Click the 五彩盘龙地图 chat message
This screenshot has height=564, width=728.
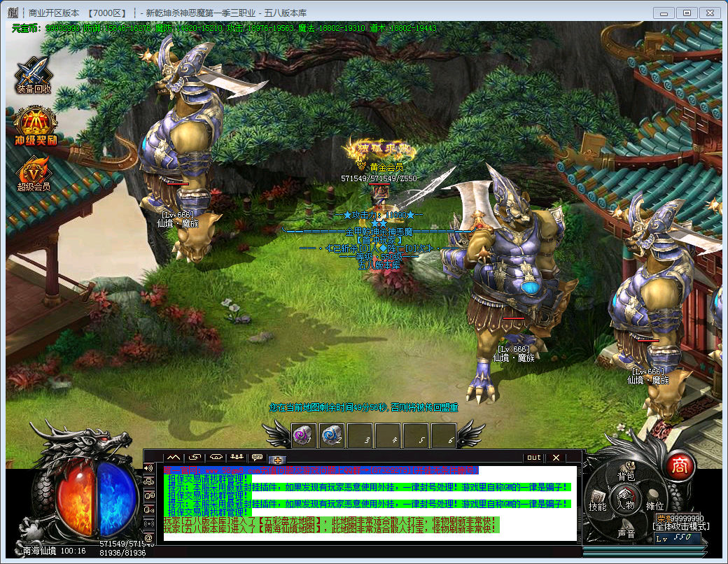tap(330, 521)
